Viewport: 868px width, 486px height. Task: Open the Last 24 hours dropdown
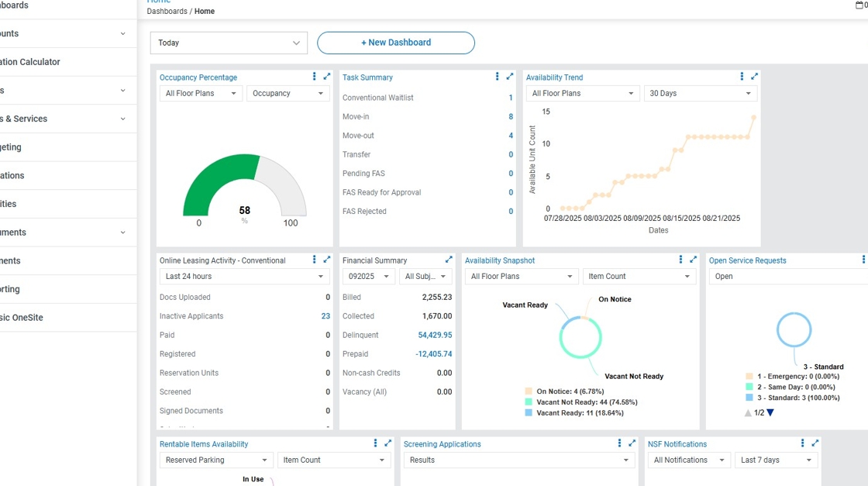click(x=245, y=277)
